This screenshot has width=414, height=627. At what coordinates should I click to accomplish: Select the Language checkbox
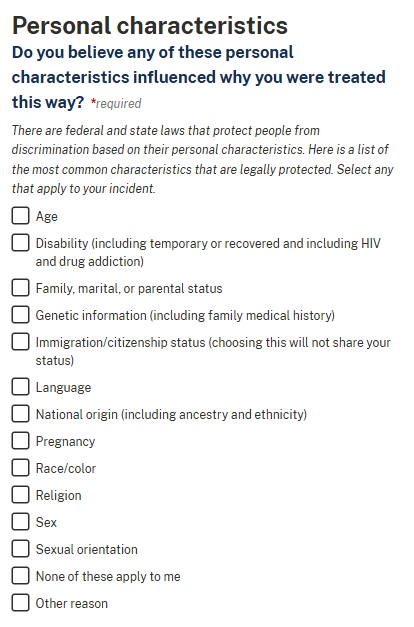[x=20, y=387]
